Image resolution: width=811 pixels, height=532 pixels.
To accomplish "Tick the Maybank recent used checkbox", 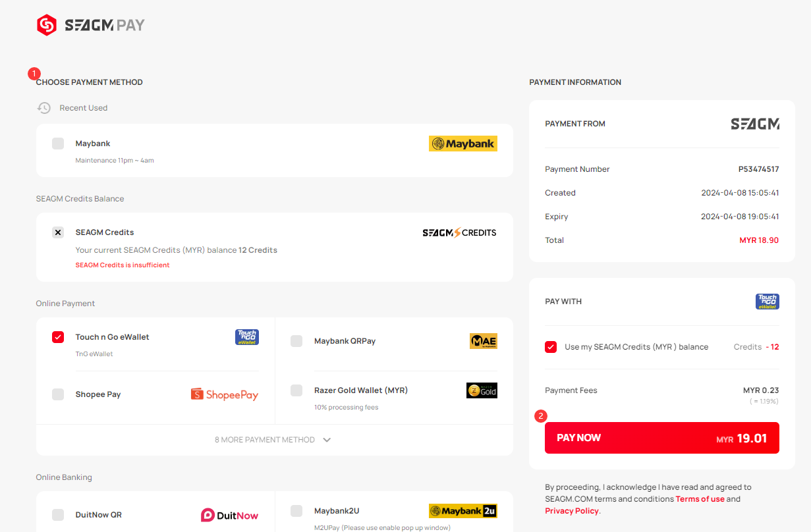I will click(58, 144).
